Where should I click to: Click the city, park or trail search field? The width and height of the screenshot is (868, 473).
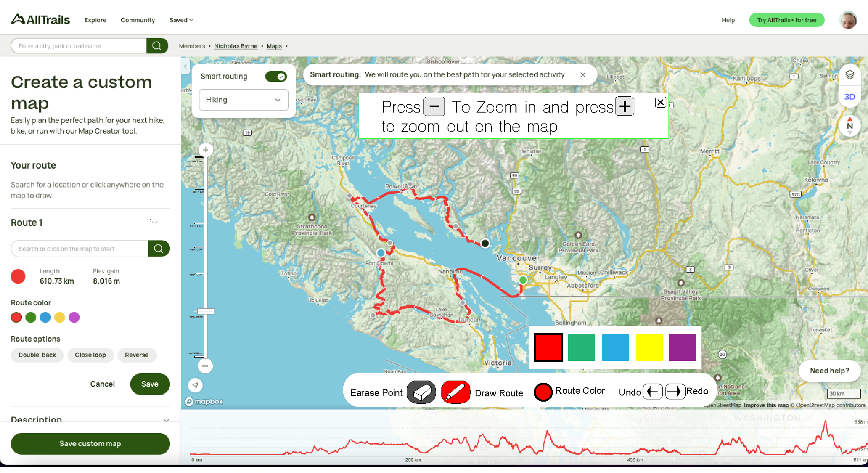(79, 46)
